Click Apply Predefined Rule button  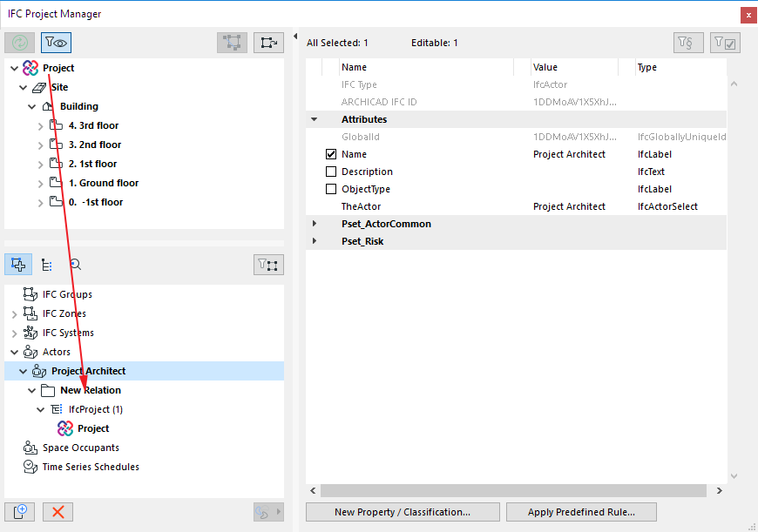pos(581,512)
